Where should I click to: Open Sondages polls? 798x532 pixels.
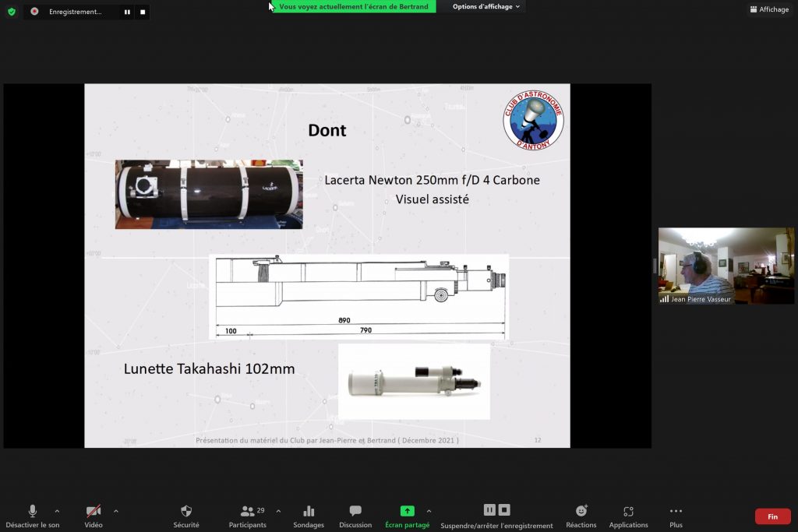pos(309,516)
